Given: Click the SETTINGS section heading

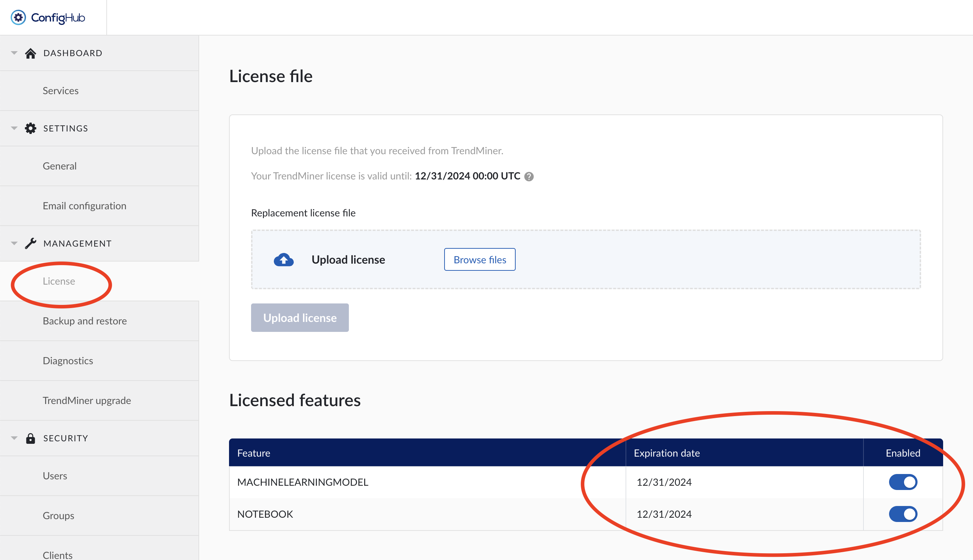Looking at the screenshot, I should point(65,129).
